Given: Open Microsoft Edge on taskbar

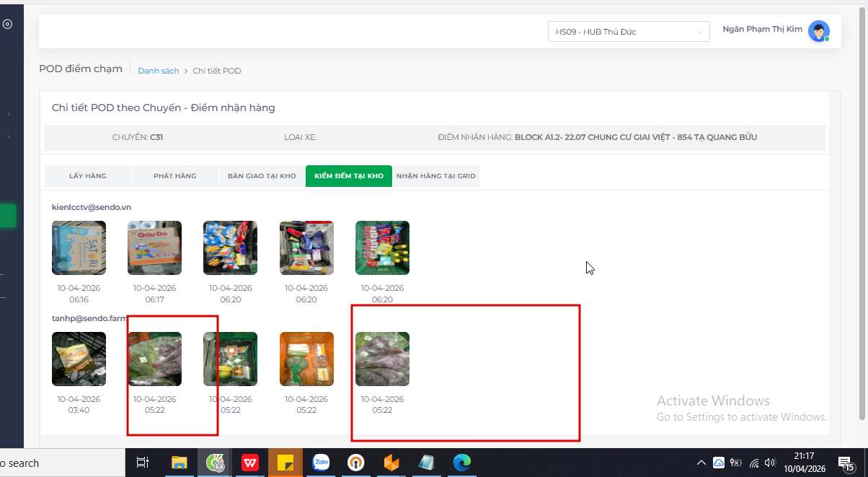Looking at the screenshot, I should [462, 463].
